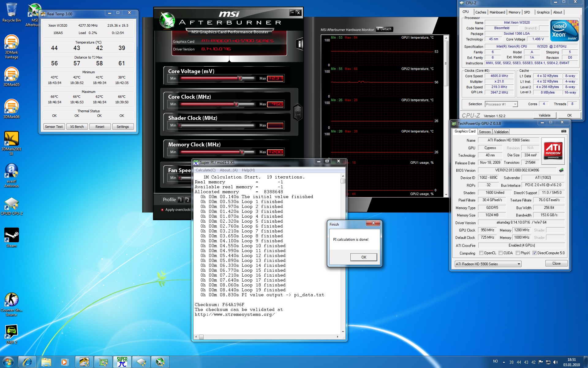Click Validate button in CPU-Z
The width and height of the screenshot is (588, 368).
click(544, 115)
